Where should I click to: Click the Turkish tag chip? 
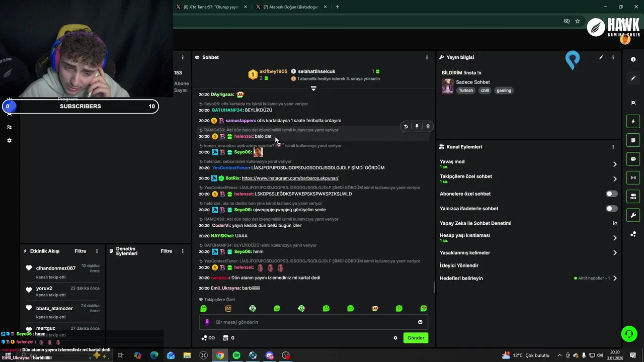pyautogui.click(x=466, y=90)
